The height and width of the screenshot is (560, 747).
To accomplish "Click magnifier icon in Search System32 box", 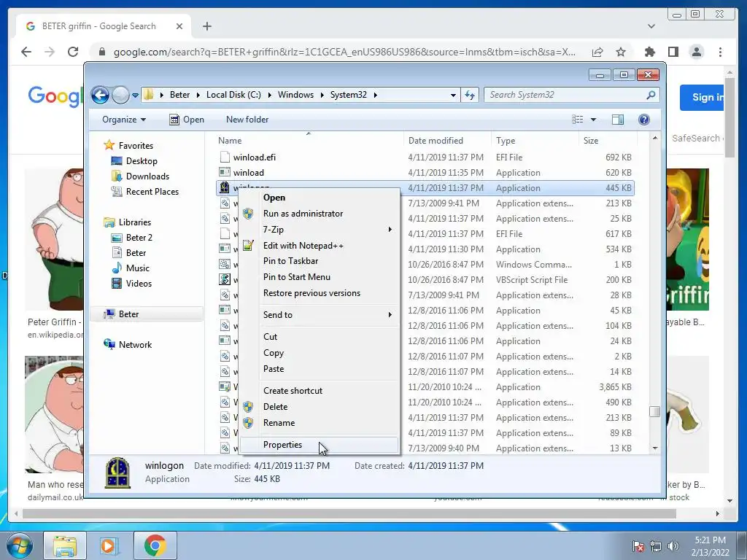I will tap(651, 95).
